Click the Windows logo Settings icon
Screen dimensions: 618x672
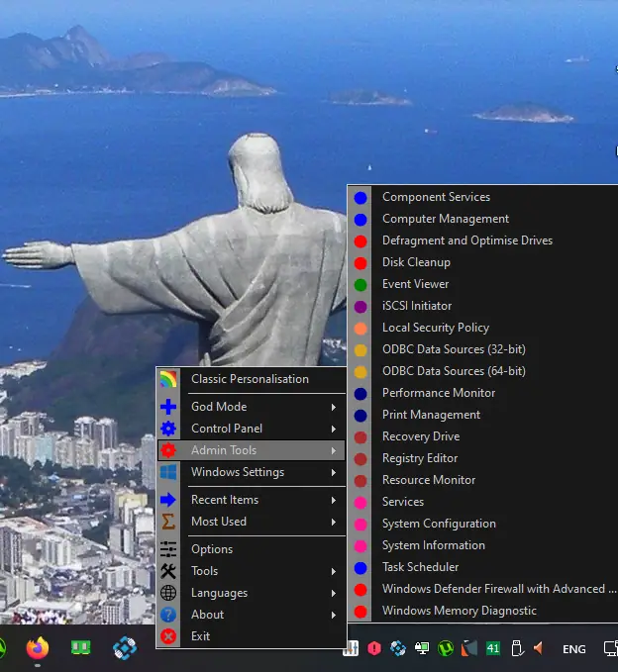pos(168,472)
